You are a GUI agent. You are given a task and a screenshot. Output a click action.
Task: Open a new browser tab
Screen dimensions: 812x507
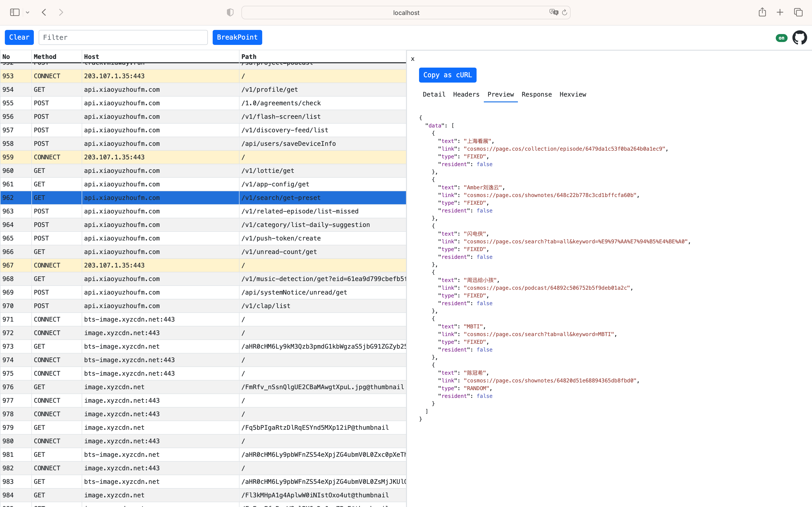coord(780,12)
